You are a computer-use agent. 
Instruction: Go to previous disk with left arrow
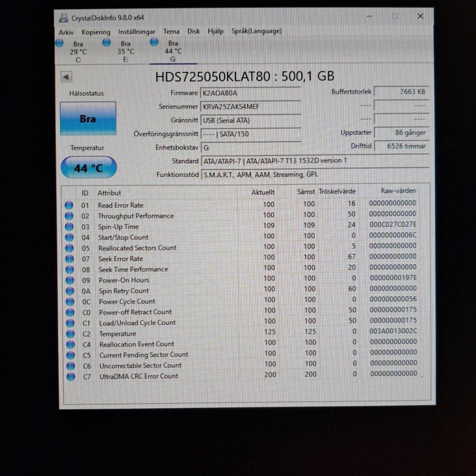click(66, 77)
